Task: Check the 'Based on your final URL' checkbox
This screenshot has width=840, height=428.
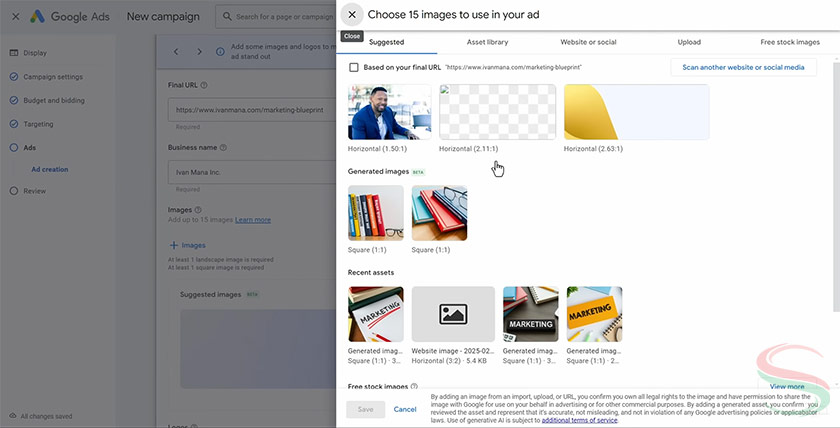Action: [x=354, y=67]
